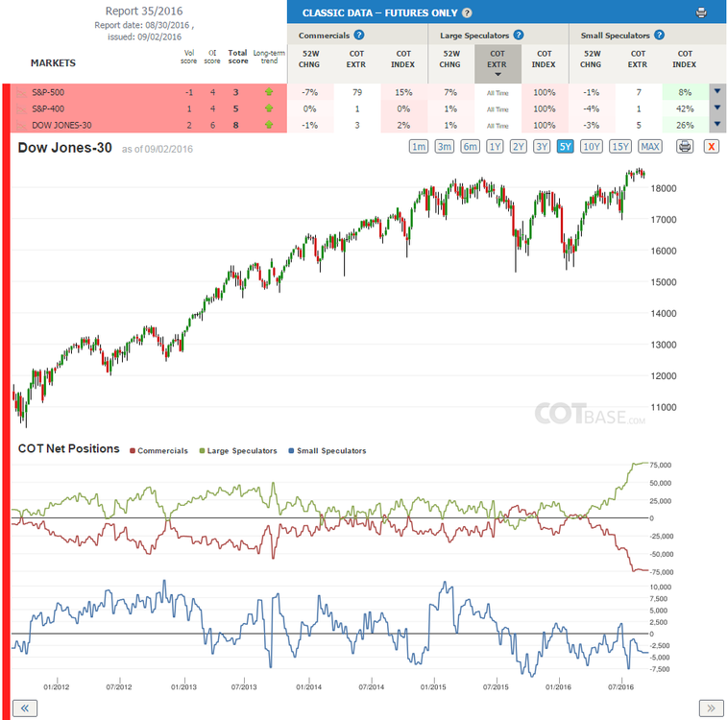This screenshot has height=720, width=728.
Task: Click S&P-500 Commercials COT INDEX 15%
Action: [404, 92]
